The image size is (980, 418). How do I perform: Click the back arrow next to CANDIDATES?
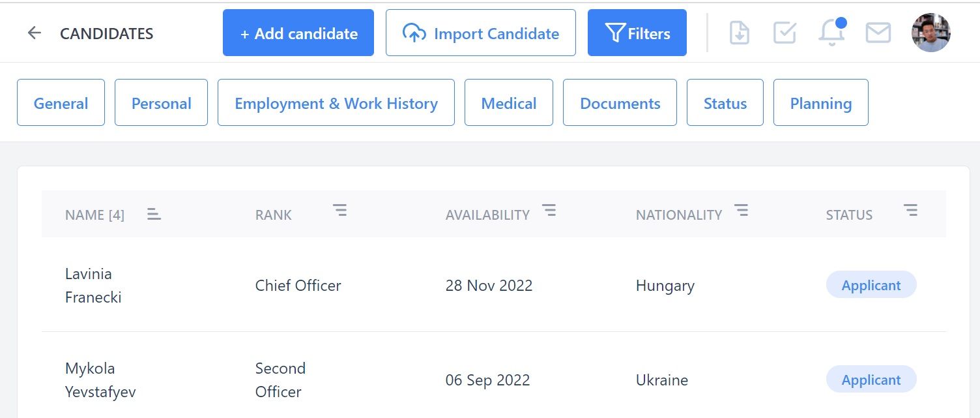[x=34, y=33]
